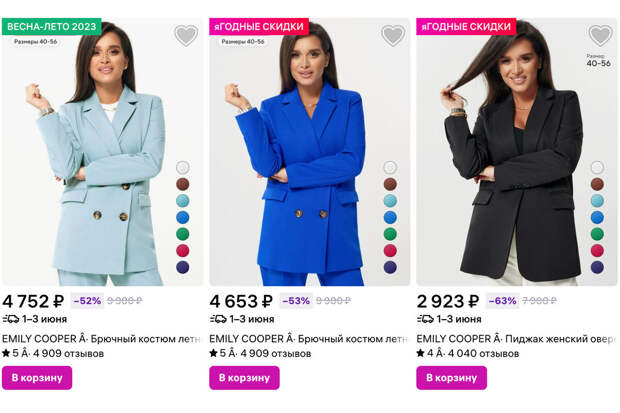Select white color on light blue suit

click(x=183, y=168)
